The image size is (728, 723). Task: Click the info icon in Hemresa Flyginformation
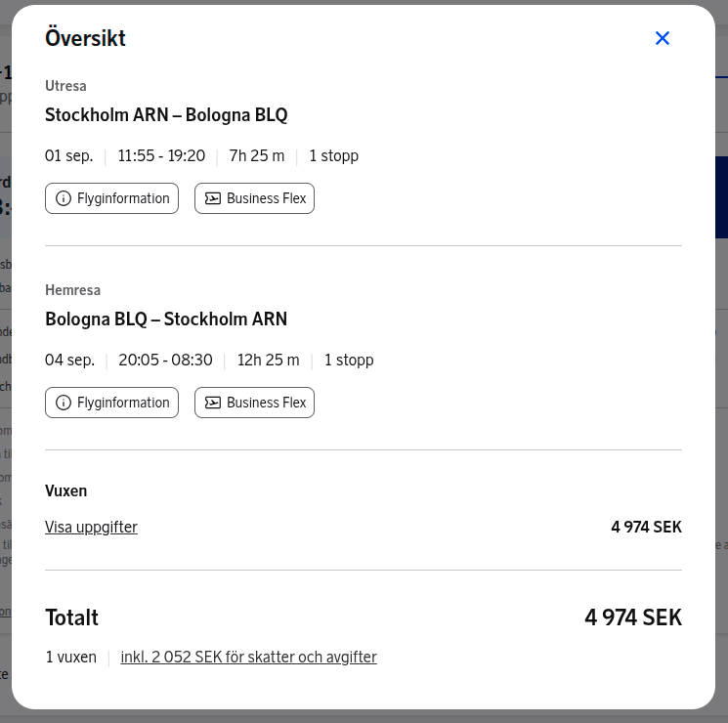pos(64,403)
